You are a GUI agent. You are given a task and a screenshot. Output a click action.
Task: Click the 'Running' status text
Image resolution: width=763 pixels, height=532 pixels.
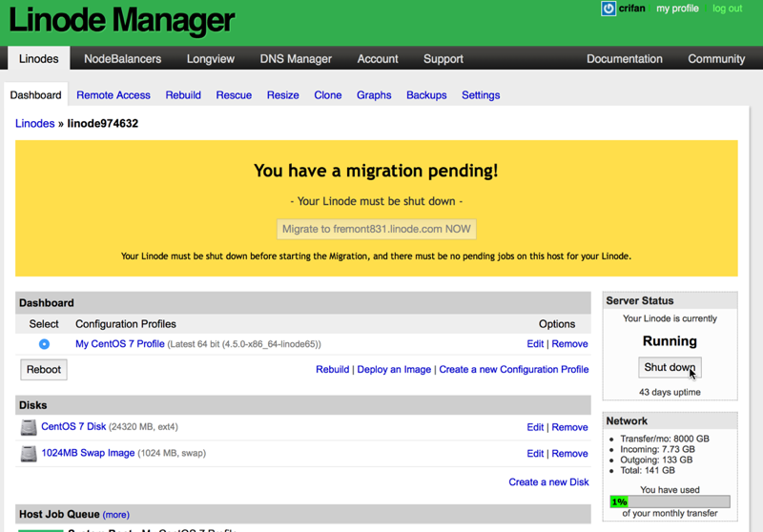(670, 341)
